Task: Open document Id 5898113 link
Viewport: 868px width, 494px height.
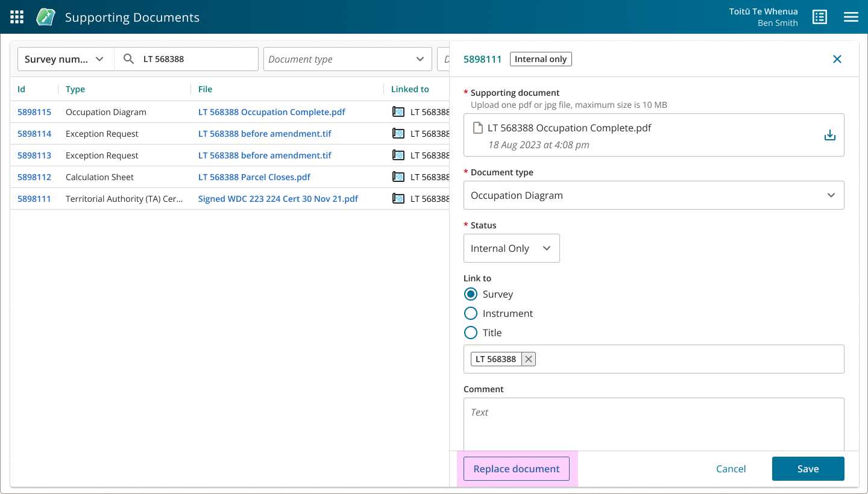Action: (x=34, y=155)
